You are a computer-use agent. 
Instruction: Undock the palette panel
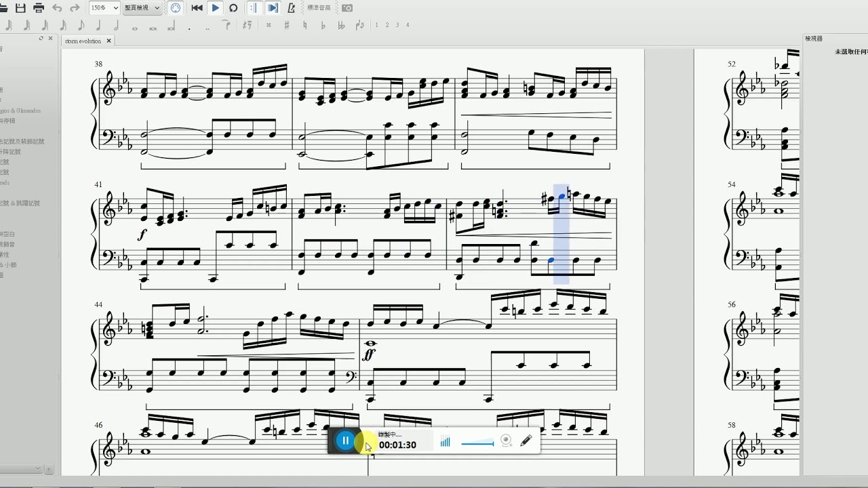pos(41,39)
